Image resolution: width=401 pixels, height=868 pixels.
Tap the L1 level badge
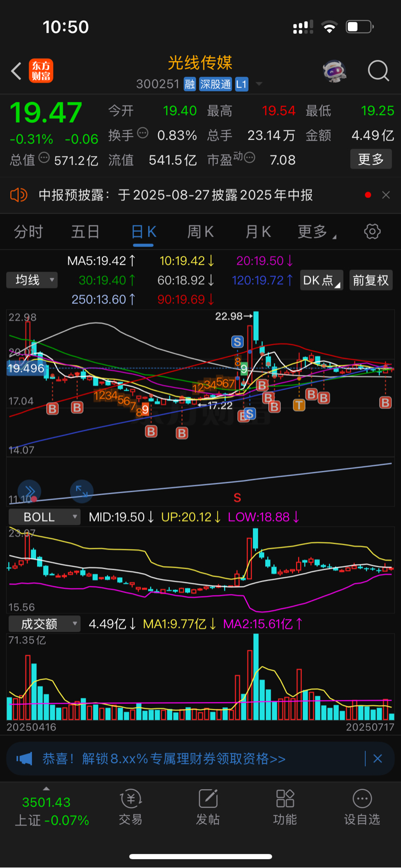(241, 85)
